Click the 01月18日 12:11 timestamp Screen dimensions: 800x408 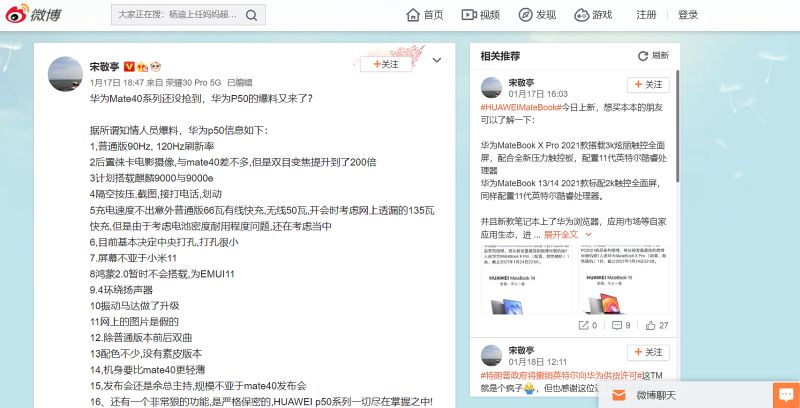[x=538, y=362]
